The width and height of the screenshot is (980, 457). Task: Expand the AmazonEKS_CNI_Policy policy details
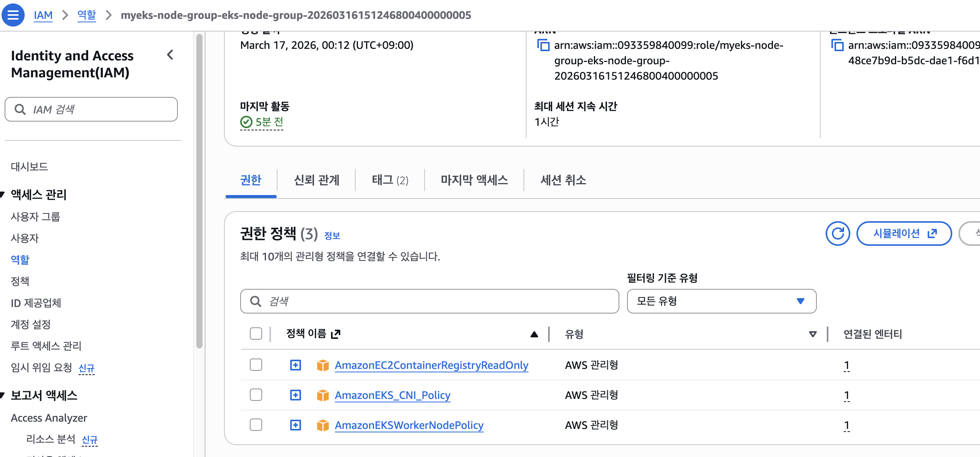point(296,395)
